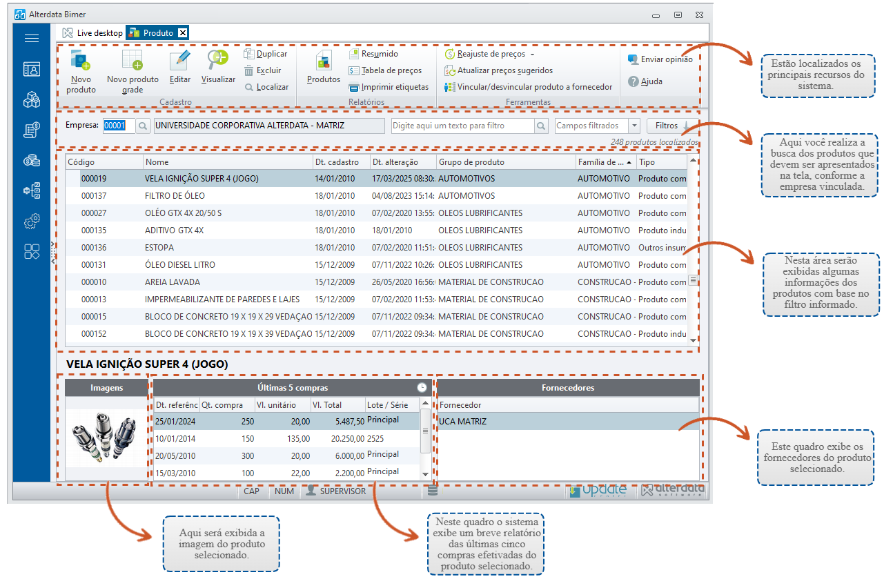
Task: Expand the Filtros button
Action: 672,126
